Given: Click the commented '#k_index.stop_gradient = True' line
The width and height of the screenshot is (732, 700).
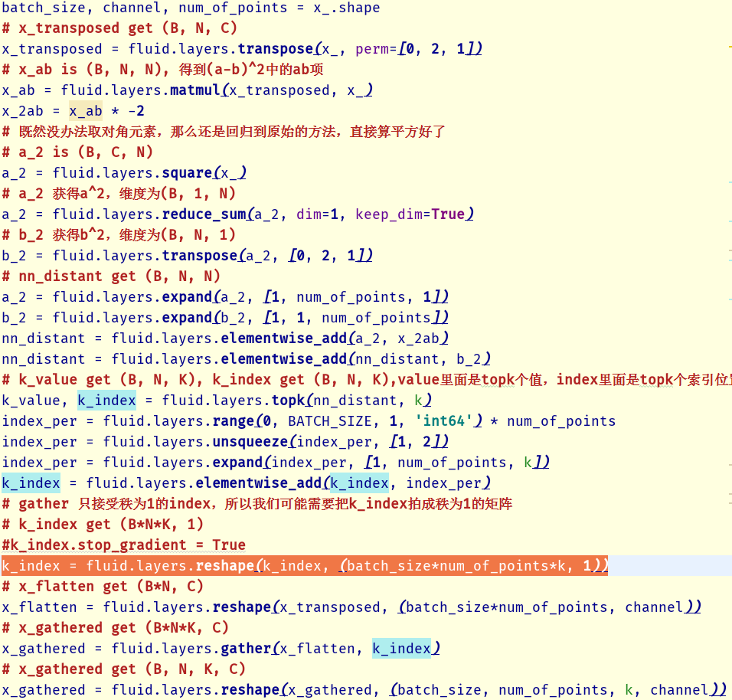Looking at the screenshot, I should [x=124, y=545].
